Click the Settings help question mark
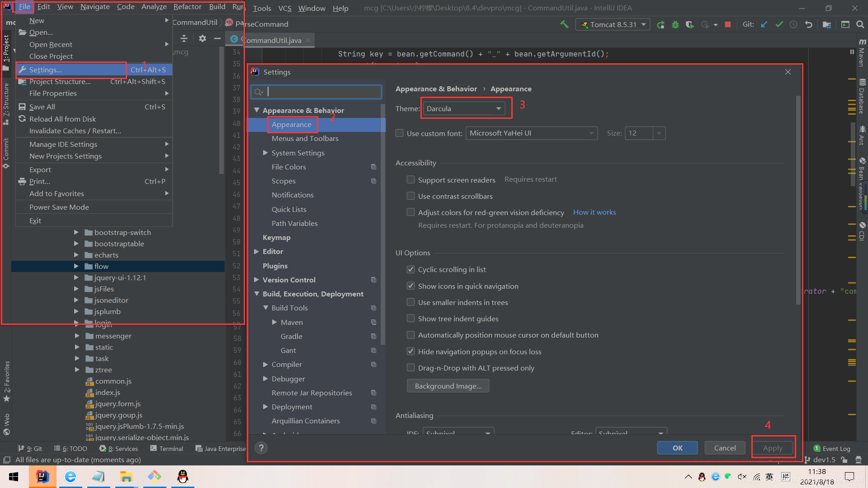Viewport: 868px width, 488px height. pos(261,448)
